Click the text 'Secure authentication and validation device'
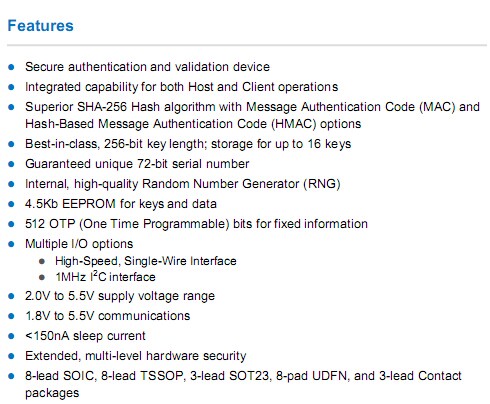This screenshot has height=404, width=490. [x=147, y=67]
